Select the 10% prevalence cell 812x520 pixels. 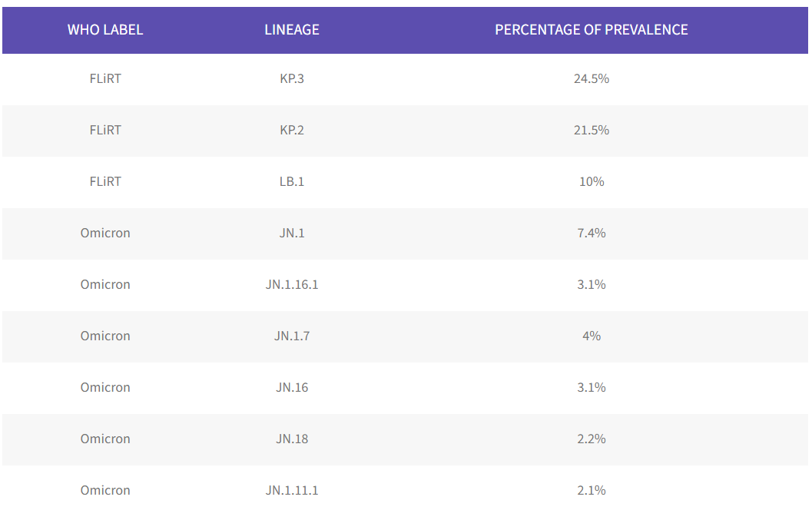coord(592,181)
